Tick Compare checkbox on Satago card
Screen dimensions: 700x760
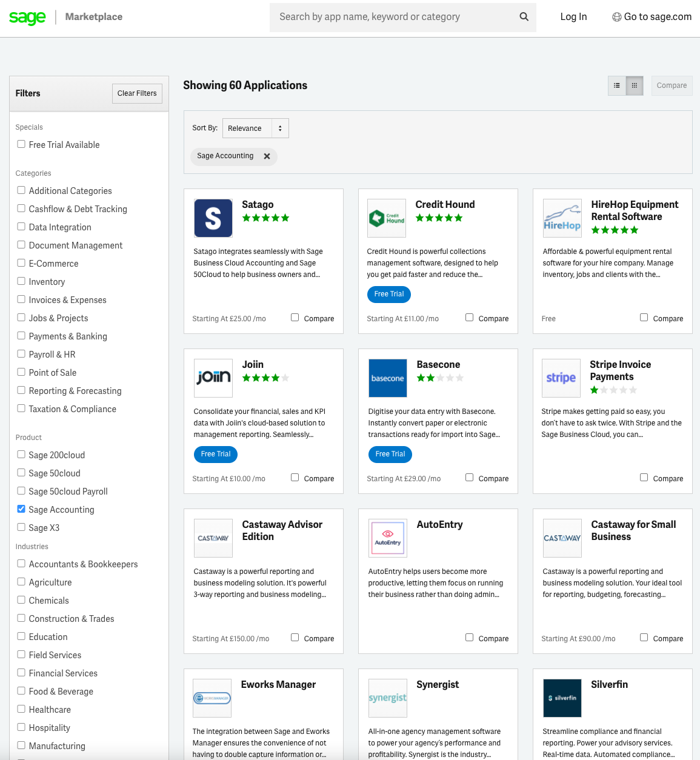pyautogui.click(x=295, y=318)
